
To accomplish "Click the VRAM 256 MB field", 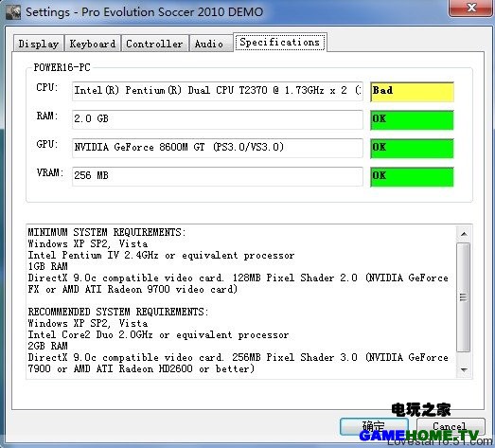I will coord(217,176).
